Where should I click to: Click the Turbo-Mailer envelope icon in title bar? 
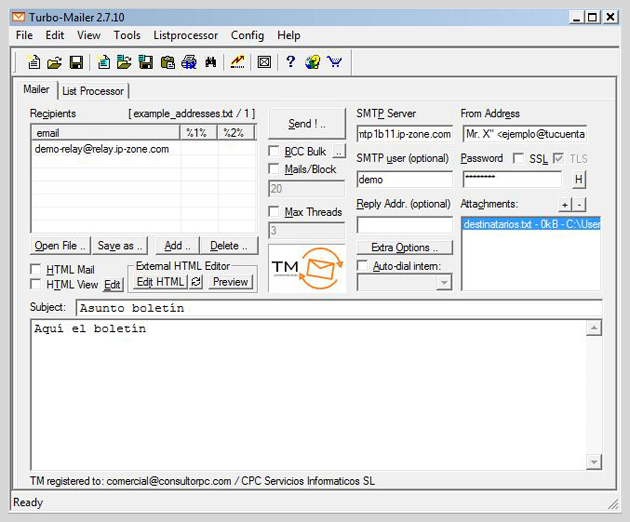[x=18, y=17]
